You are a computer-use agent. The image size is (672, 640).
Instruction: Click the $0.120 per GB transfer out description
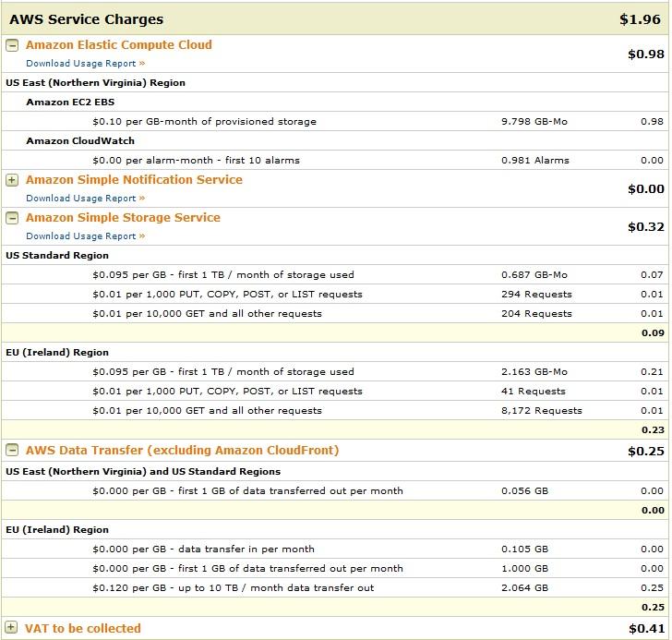pyautogui.click(x=234, y=588)
